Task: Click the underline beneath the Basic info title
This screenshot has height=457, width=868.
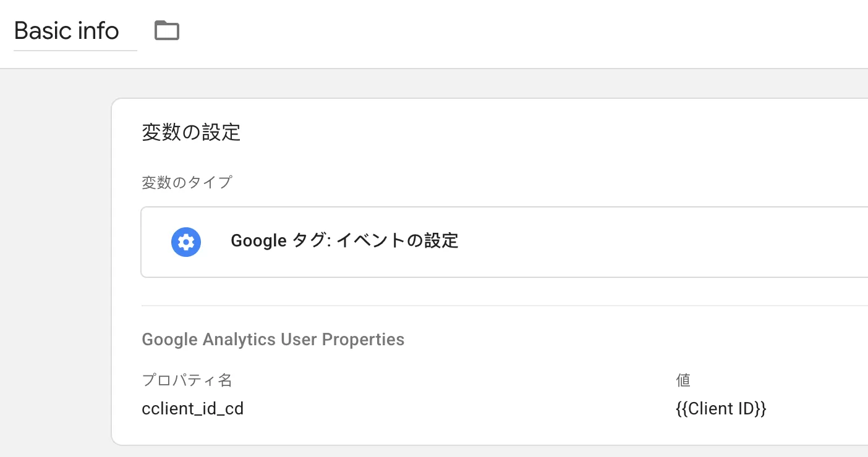Action: [75, 50]
